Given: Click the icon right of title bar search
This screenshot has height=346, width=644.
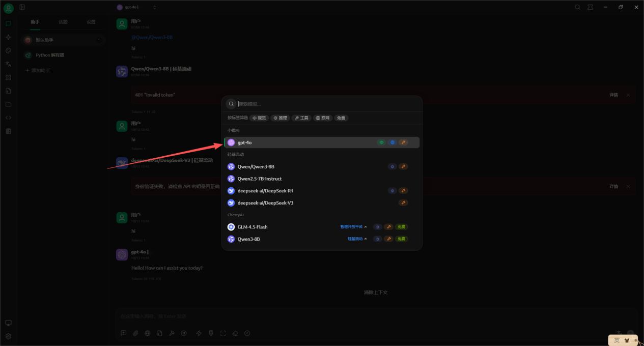Looking at the screenshot, I should tap(591, 7).
